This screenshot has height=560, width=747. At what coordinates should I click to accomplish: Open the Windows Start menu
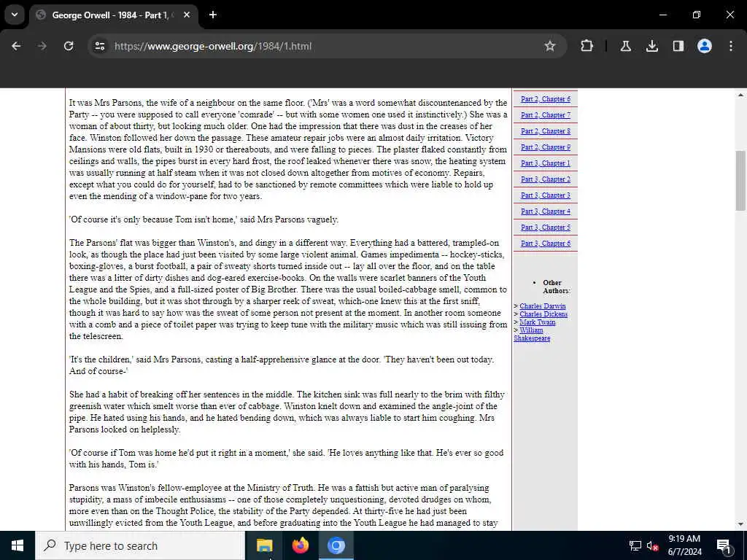point(18,545)
